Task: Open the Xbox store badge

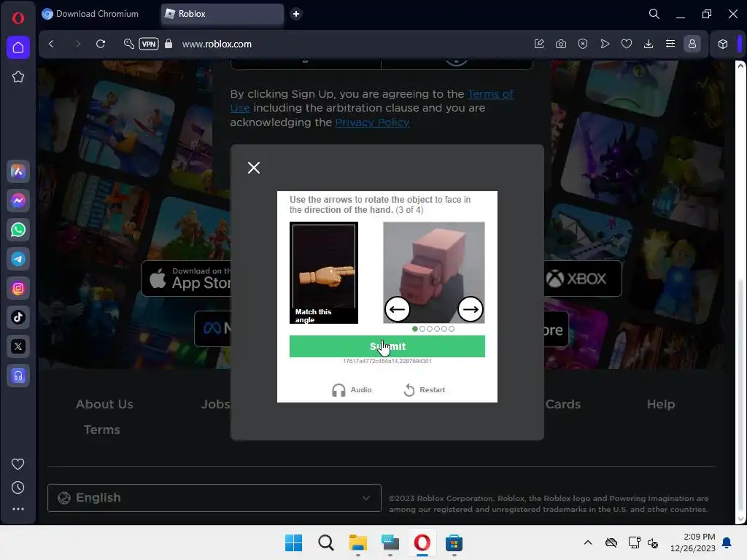Action: coord(583,279)
